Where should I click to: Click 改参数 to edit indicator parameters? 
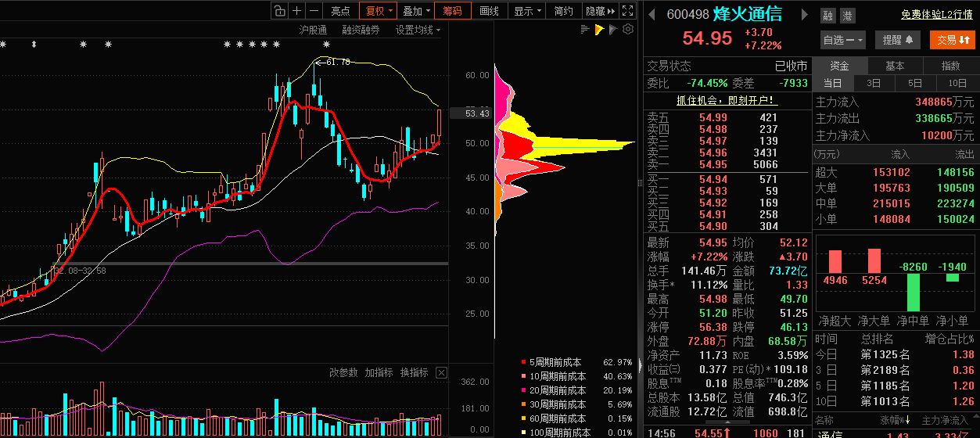[343, 373]
